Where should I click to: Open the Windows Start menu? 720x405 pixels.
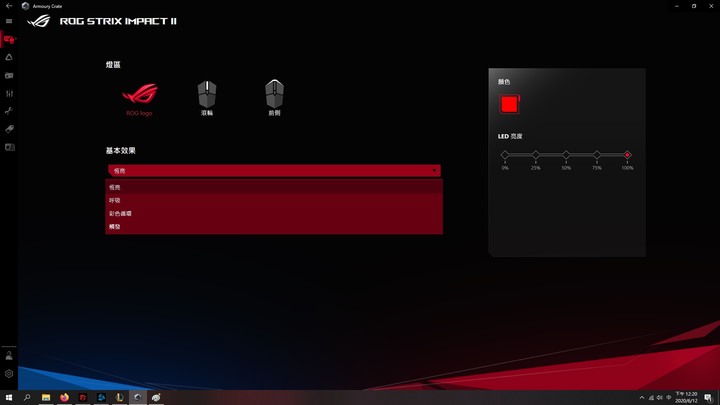(9, 397)
